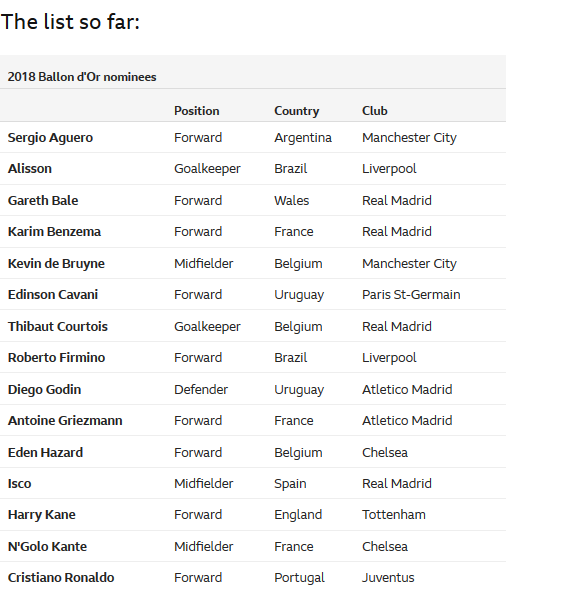The height and width of the screenshot is (592, 570).
Task: Click the Spain country cell for Isco
Action: click(290, 484)
